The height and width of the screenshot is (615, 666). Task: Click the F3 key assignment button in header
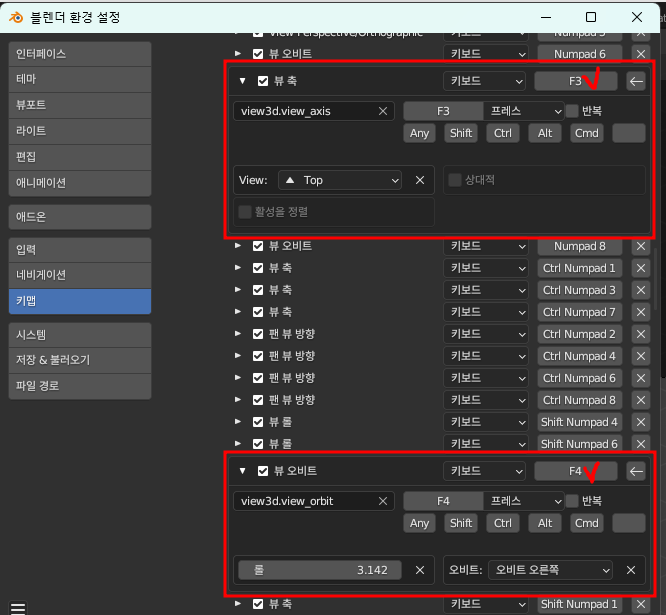click(x=576, y=81)
